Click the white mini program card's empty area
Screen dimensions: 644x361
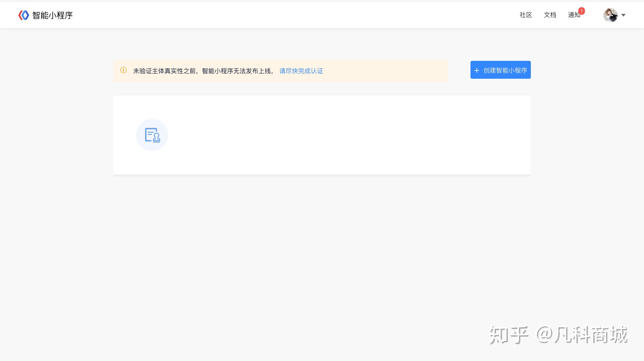(350, 135)
